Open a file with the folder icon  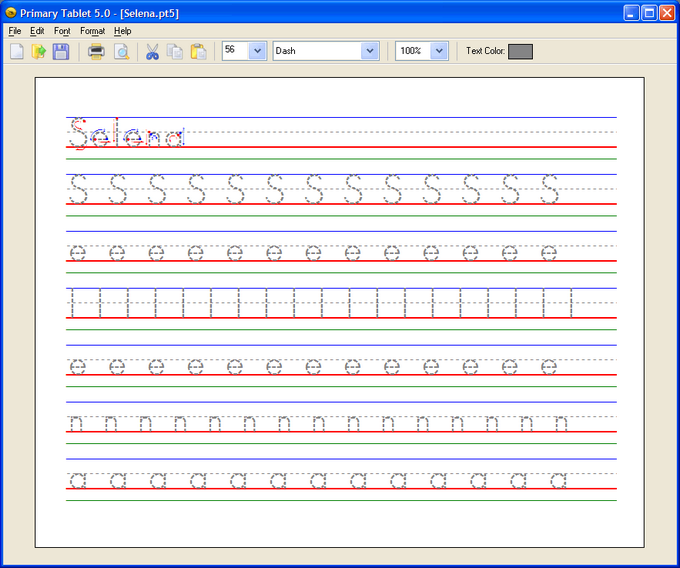coord(39,51)
